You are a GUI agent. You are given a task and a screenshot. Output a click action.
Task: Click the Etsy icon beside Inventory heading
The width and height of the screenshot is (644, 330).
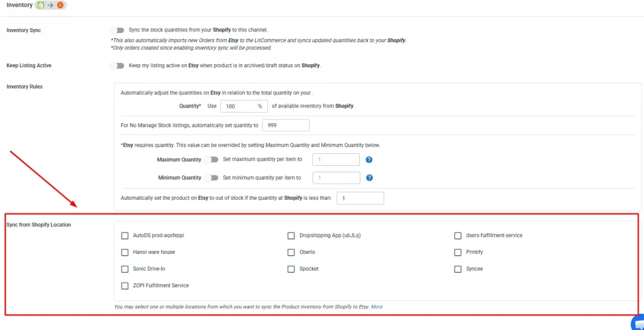[x=60, y=6]
